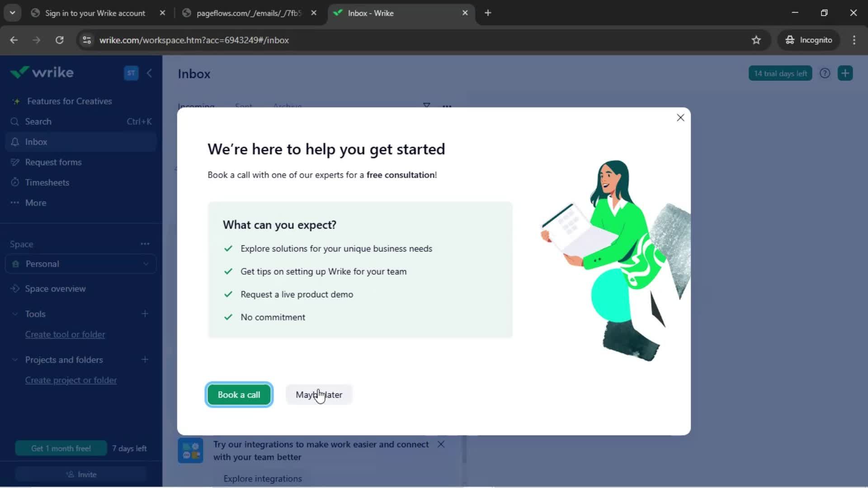Collapse the sidebar with arrow icon
The width and height of the screenshot is (868, 488).
pyautogui.click(x=149, y=73)
